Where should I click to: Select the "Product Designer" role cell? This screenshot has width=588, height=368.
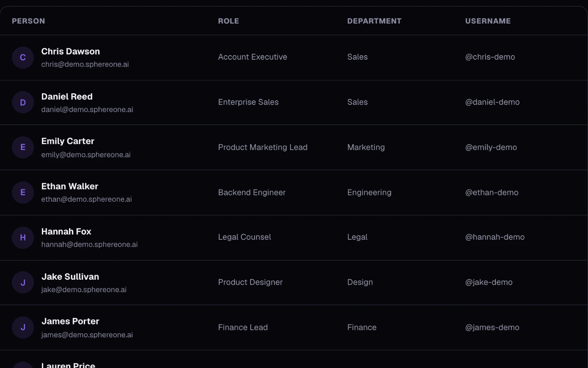250,282
